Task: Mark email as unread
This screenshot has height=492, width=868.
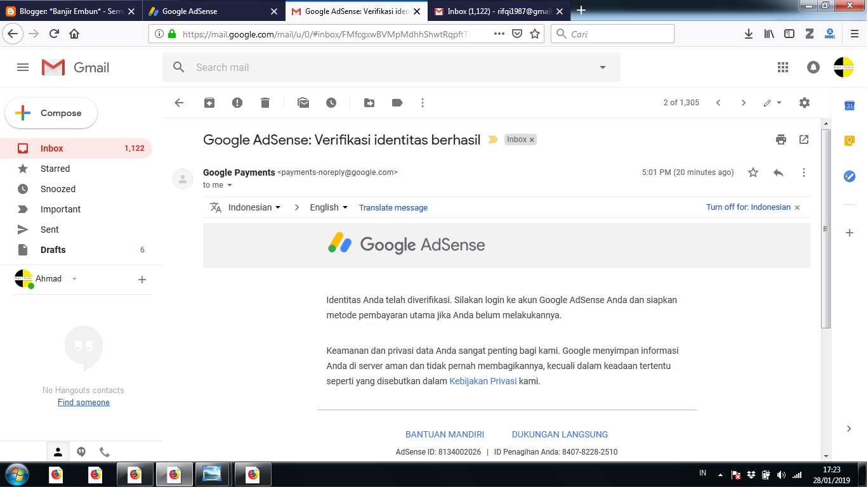Action: click(x=303, y=103)
